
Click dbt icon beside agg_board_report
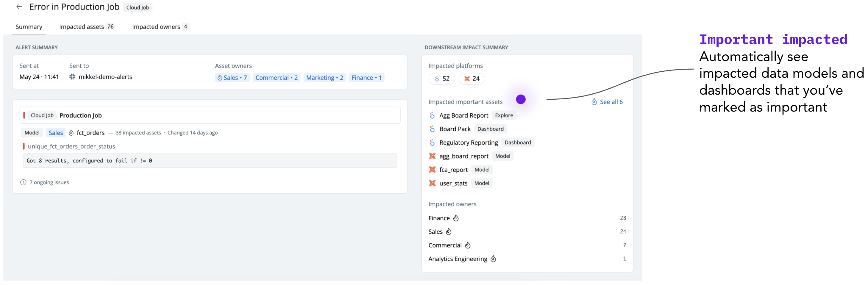(x=432, y=156)
